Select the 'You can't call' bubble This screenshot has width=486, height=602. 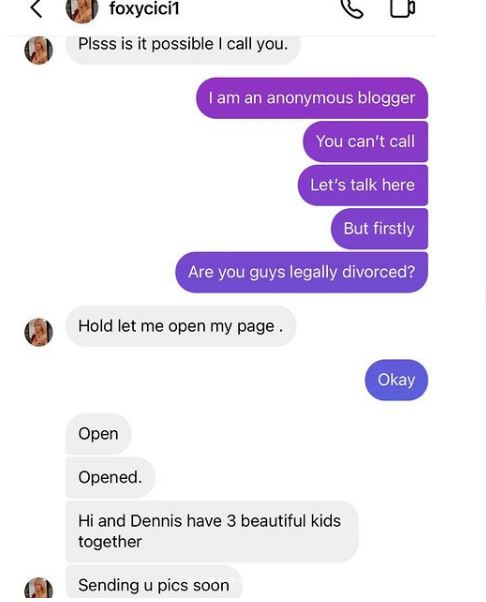[365, 141]
